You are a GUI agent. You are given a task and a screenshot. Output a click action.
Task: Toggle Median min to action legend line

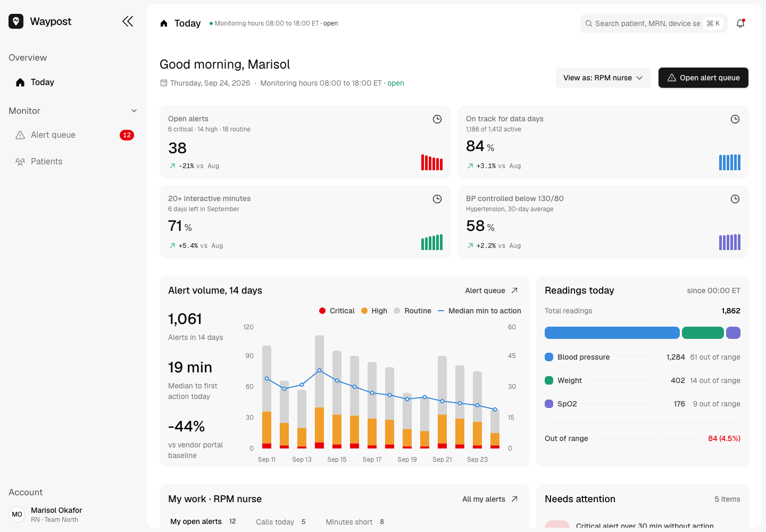tap(479, 311)
